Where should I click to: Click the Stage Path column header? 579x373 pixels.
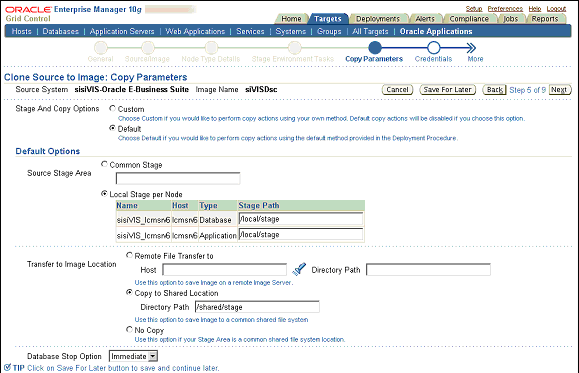(301, 205)
